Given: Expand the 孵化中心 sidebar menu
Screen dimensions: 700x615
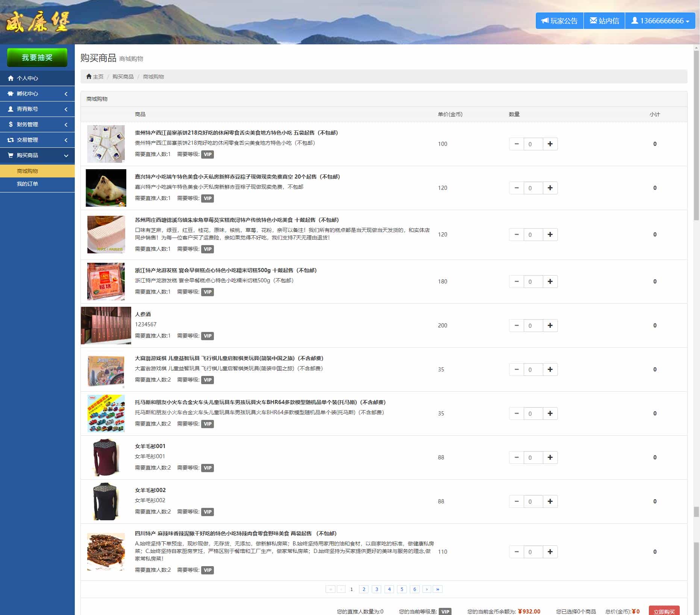Looking at the screenshot, I should tap(37, 94).
